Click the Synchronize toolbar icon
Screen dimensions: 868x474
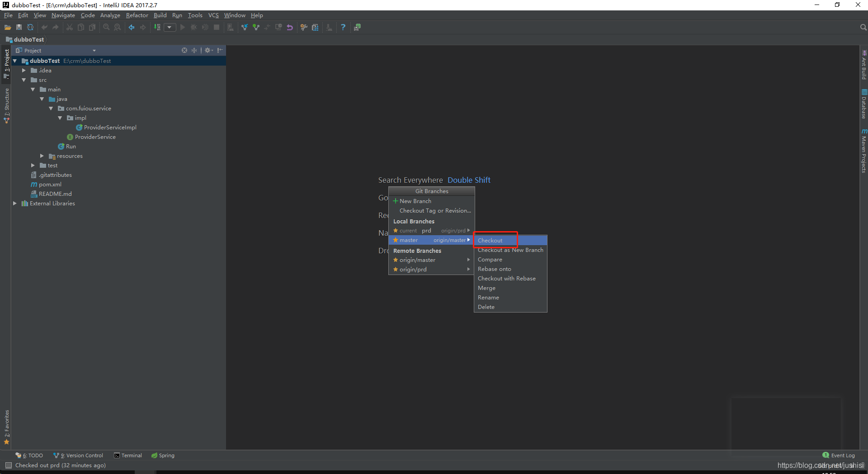tap(30, 28)
